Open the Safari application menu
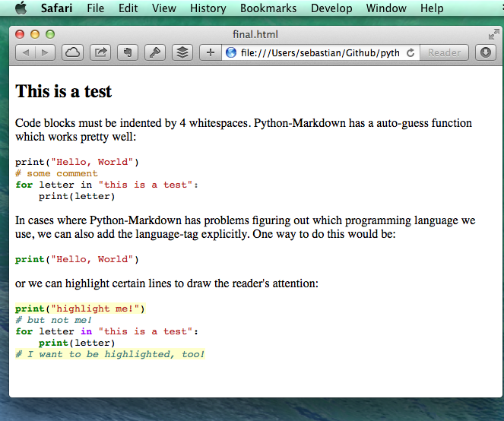The width and height of the screenshot is (504, 421). click(x=57, y=8)
